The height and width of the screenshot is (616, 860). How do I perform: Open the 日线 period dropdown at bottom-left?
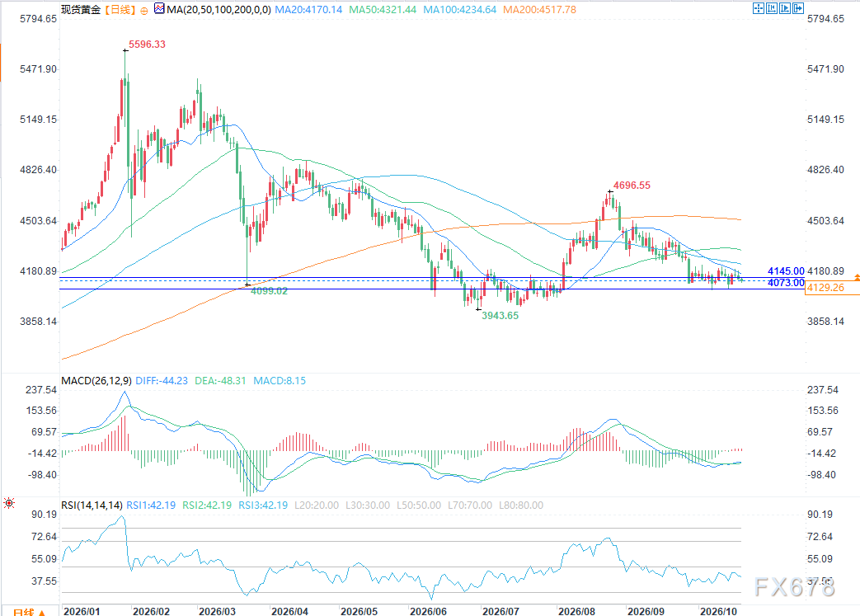click(28, 612)
